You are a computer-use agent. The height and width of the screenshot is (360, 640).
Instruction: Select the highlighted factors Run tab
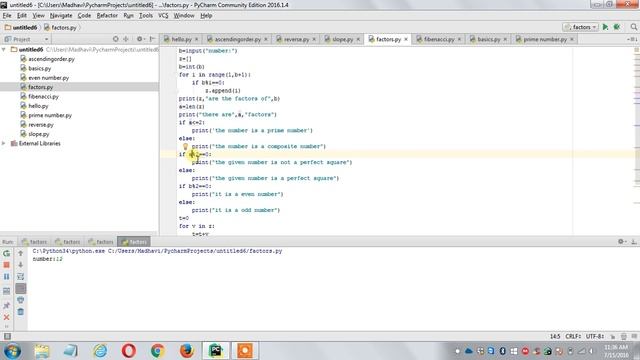coord(134,242)
